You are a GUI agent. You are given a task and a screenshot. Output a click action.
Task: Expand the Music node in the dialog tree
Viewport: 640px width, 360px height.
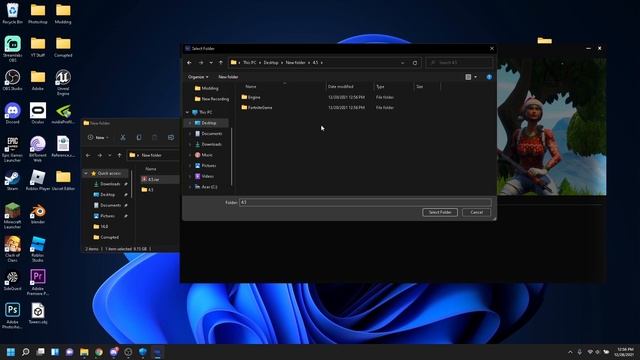click(x=190, y=155)
